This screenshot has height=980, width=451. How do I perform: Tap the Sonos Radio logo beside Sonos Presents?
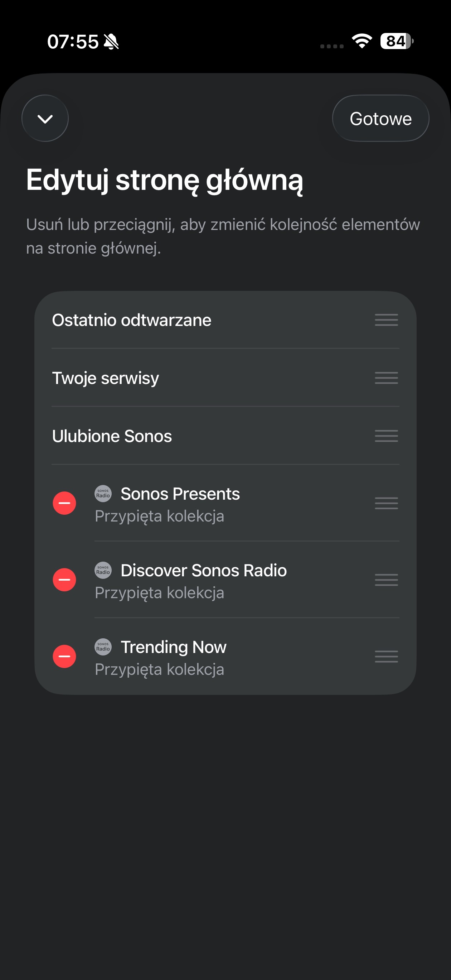[103, 494]
